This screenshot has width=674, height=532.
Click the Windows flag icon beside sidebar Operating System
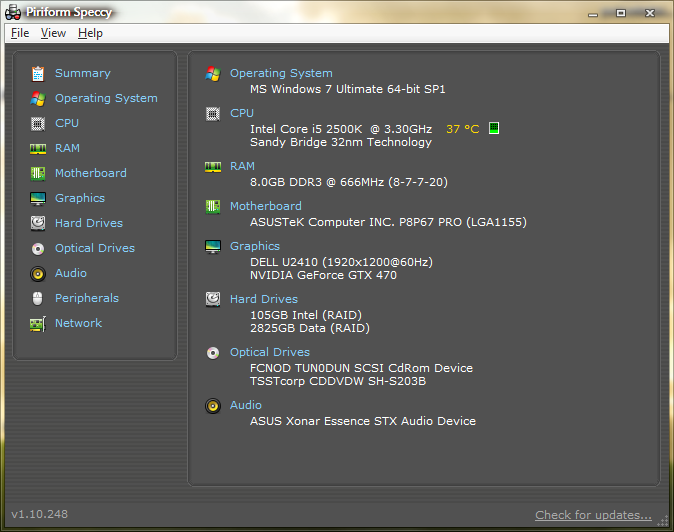38,98
